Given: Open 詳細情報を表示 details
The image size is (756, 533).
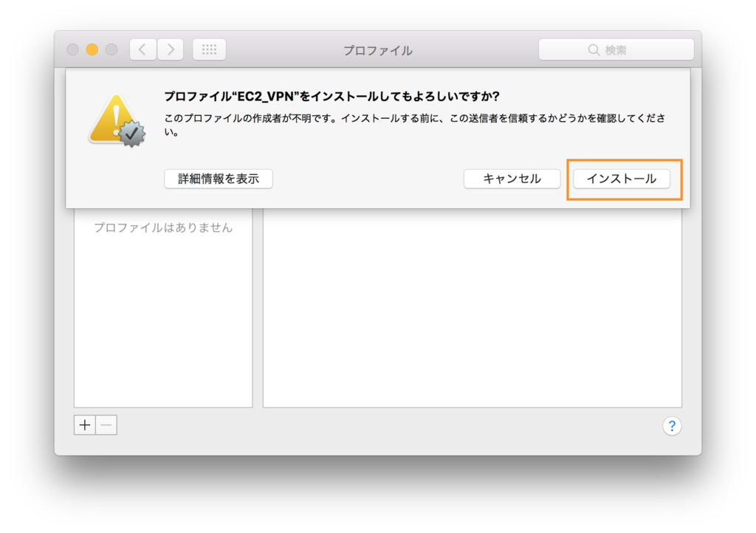Looking at the screenshot, I should pos(219,179).
